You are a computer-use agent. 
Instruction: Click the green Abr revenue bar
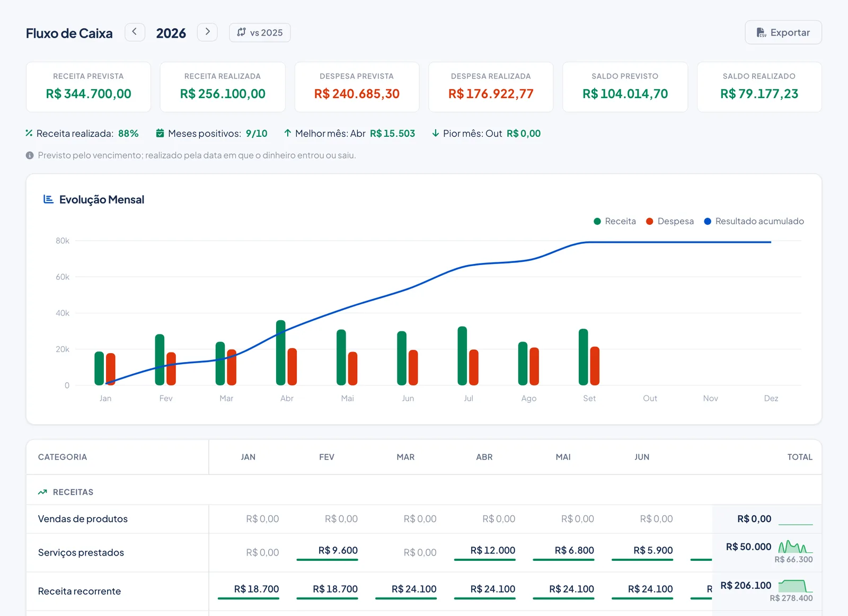[x=281, y=353]
